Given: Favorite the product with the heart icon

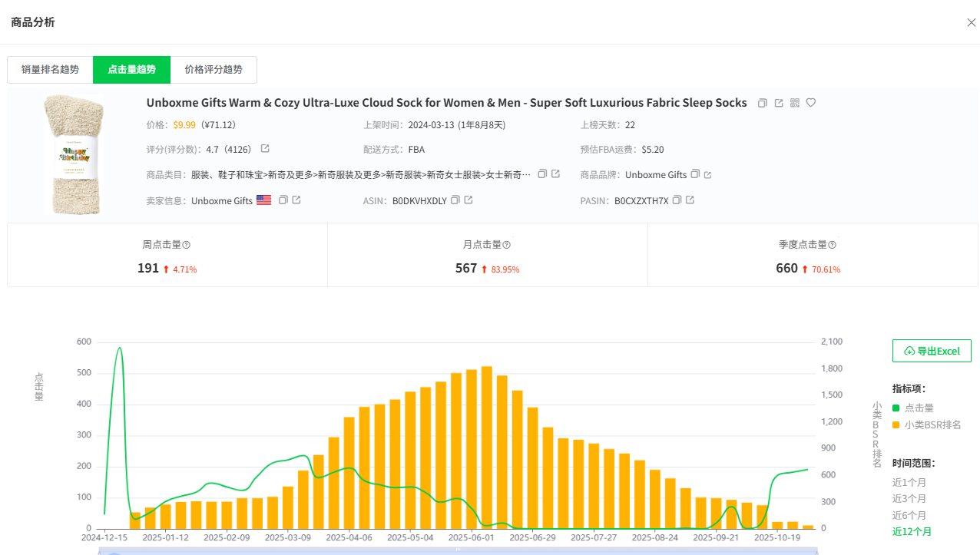Looking at the screenshot, I should (x=811, y=103).
